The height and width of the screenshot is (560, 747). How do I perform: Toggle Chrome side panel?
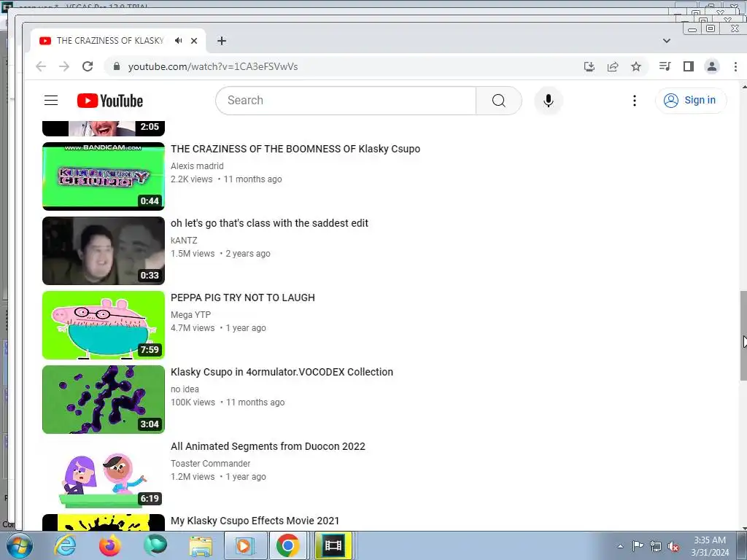tap(689, 66)
